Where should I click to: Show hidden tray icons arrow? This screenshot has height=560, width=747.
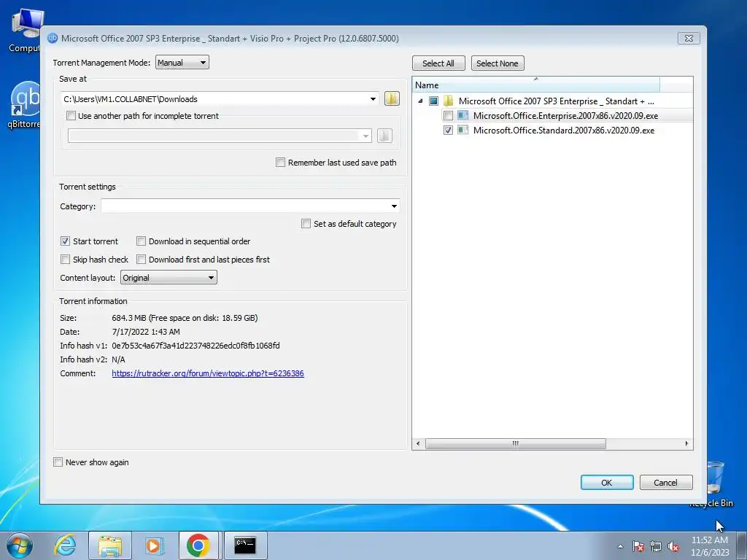coord(620,546)
